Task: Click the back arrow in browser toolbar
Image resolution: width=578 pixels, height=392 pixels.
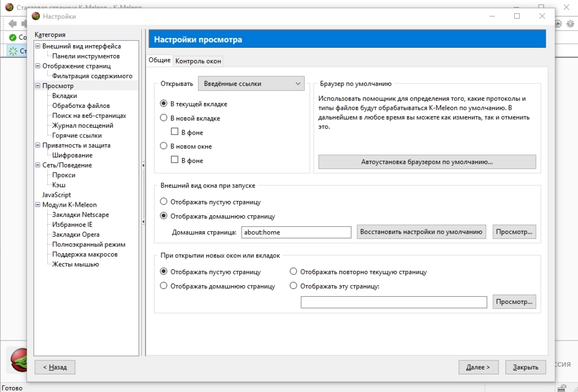Action: (x=13, y=23)
